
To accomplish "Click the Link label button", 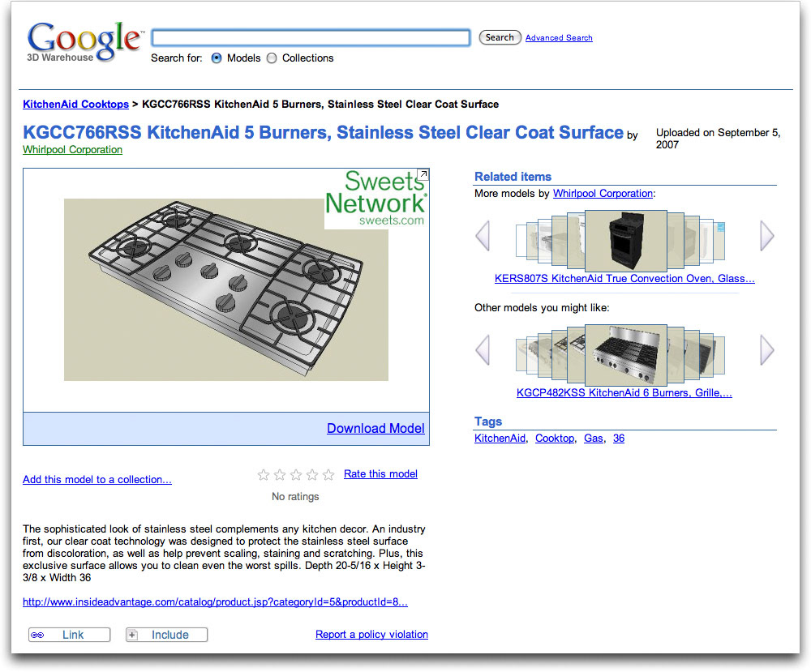I will pos(69,635).
